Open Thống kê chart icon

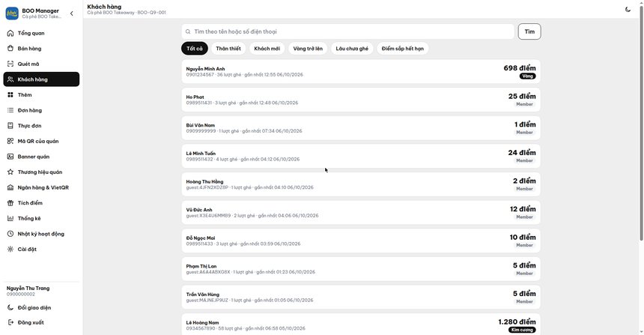coord(10,218)
